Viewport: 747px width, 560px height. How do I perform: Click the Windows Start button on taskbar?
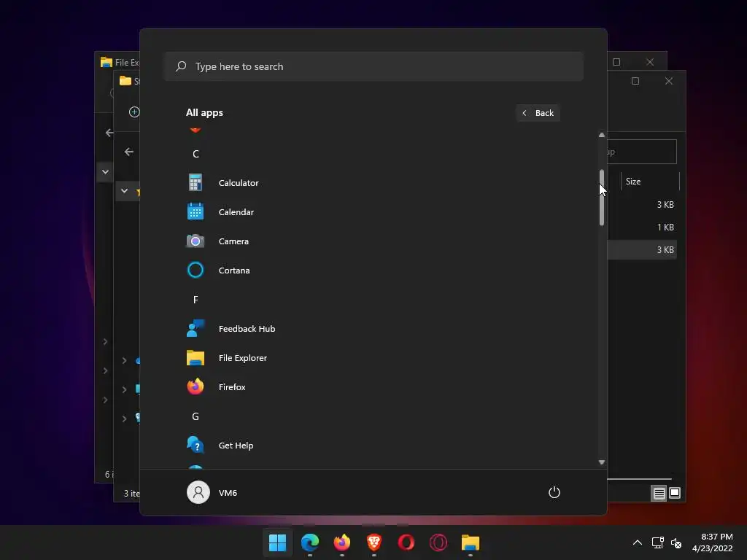click(277, 542)
